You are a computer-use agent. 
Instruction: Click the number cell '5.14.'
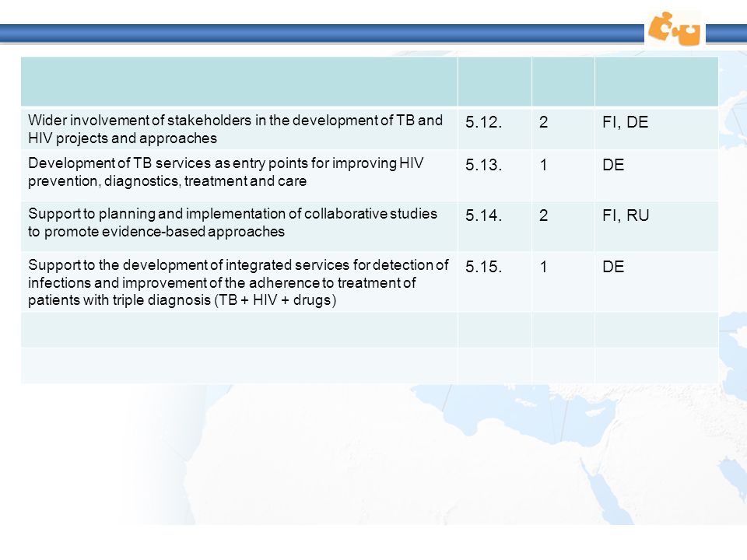click(x=495, y=226)
